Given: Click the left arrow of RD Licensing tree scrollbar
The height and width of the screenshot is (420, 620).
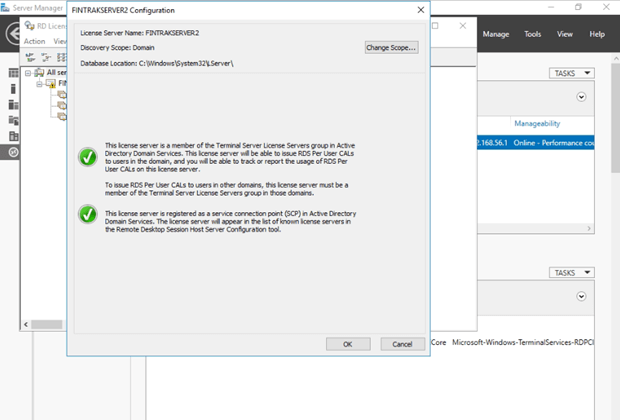Looking at the screenshot, I should pyautogui.click(x=26, y=324).
